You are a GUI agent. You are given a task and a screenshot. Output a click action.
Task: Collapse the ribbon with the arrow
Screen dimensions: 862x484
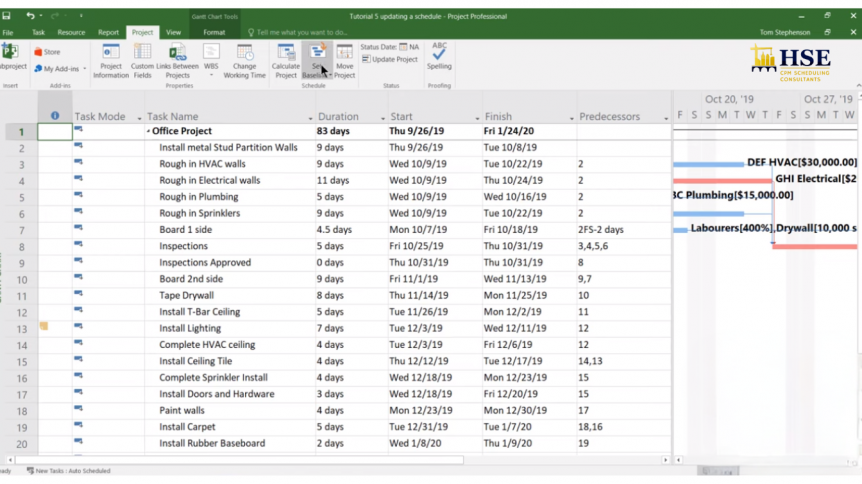[858, 85]
